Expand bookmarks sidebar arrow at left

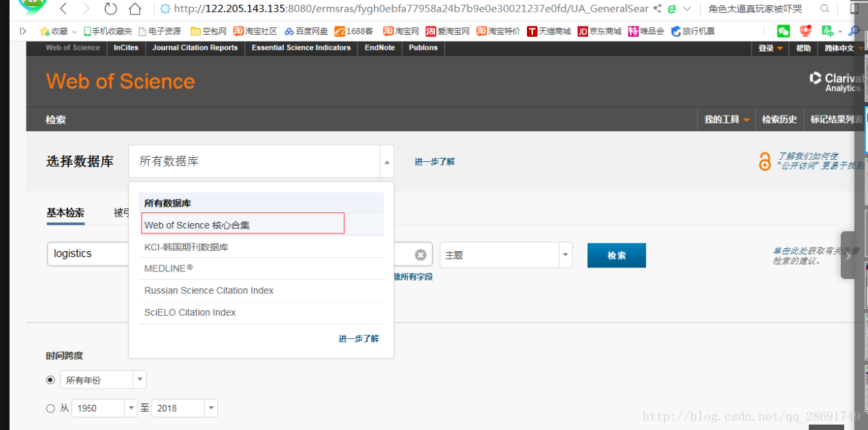(x=24, y=31)
